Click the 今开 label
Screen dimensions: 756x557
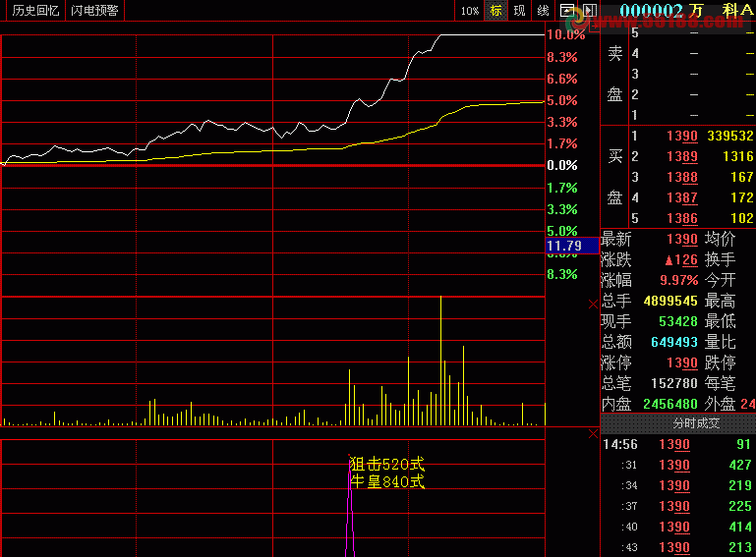(720, 280)
